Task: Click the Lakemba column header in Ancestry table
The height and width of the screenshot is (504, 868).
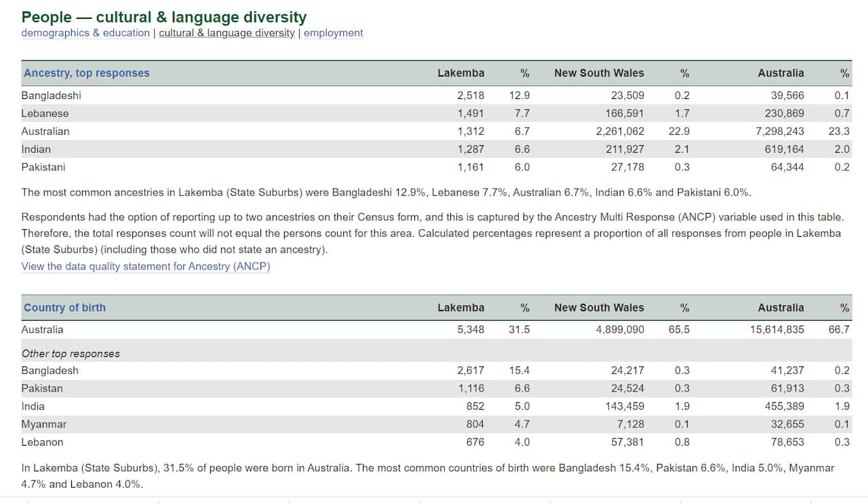Action: point(461,73)
